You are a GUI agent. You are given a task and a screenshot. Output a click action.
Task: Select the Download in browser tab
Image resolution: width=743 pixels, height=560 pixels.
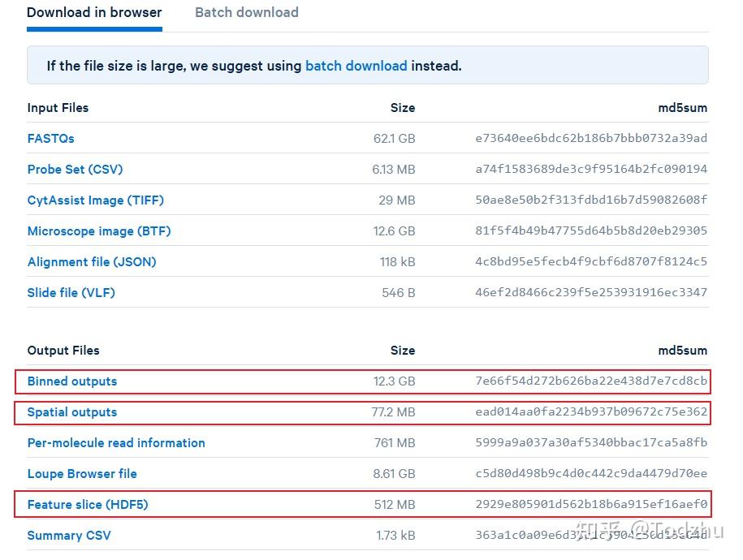tap(94, 13)
